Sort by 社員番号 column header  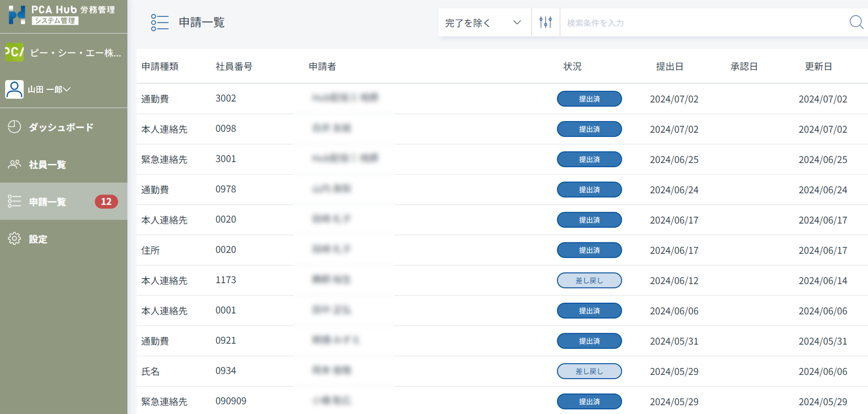[234, 66]
